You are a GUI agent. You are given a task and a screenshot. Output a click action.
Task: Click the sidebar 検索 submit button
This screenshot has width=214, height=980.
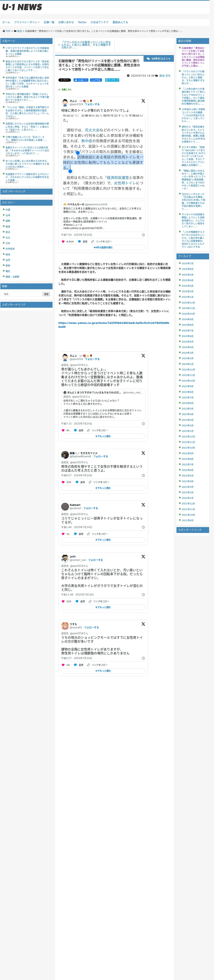click(x=46, y=294)
